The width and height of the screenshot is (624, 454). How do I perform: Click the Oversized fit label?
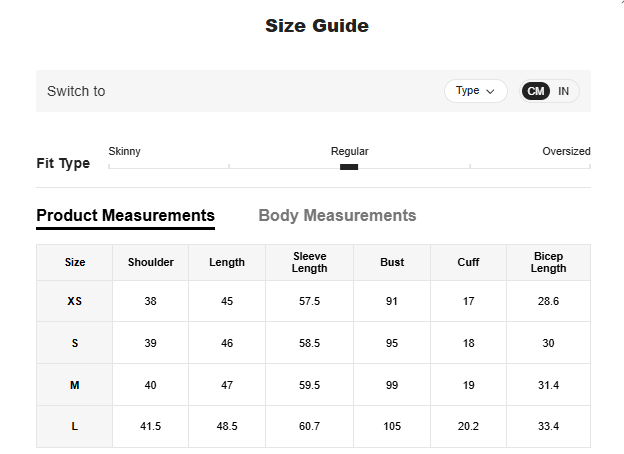tap(566, 151)
